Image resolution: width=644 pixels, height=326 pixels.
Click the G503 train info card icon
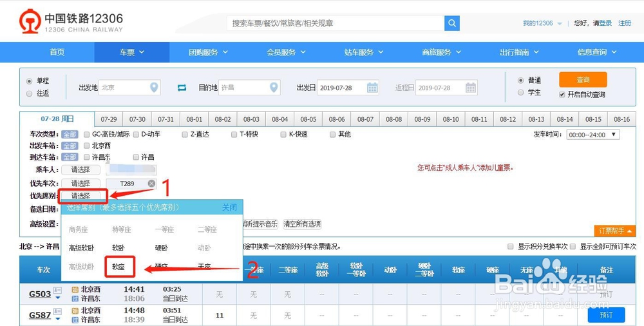tap(57, 291)
